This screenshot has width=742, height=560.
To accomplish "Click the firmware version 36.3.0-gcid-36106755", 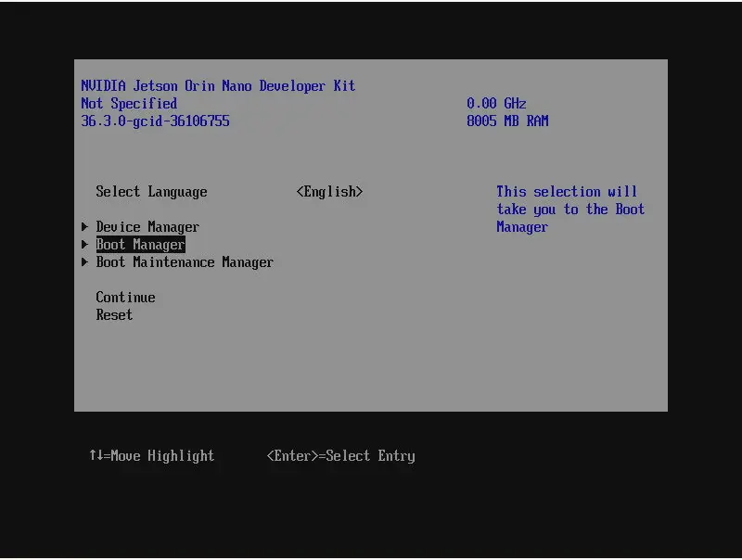I will (154, 121).
